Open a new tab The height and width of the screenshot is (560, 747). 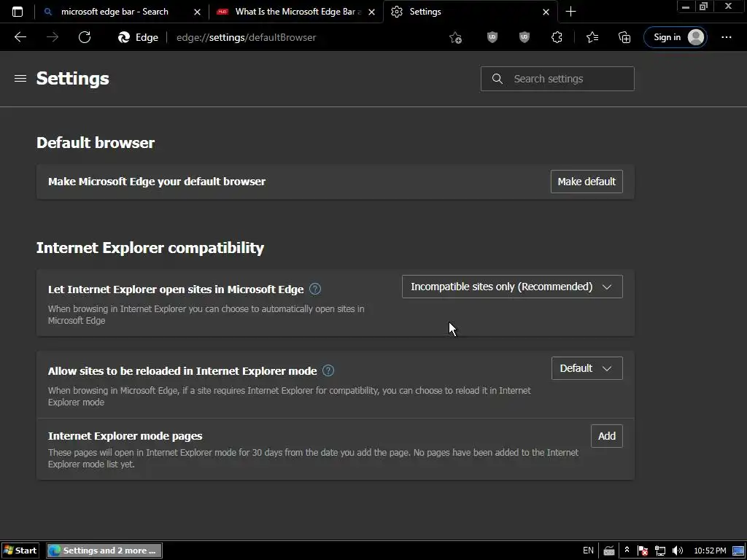pyautogui.click(x=570, y=12)
